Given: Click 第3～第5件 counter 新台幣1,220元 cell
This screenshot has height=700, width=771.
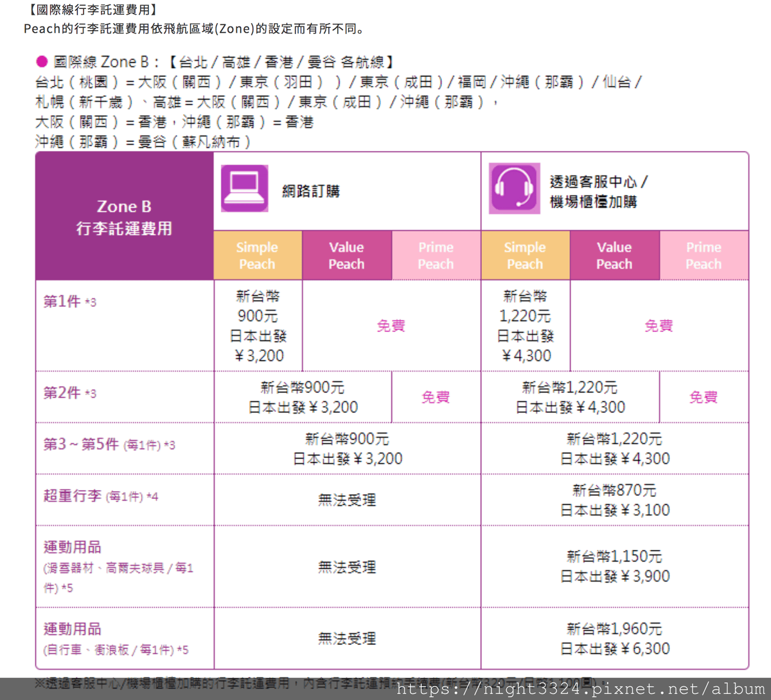Looking at the screenshot, I should [x=615, y=448].
